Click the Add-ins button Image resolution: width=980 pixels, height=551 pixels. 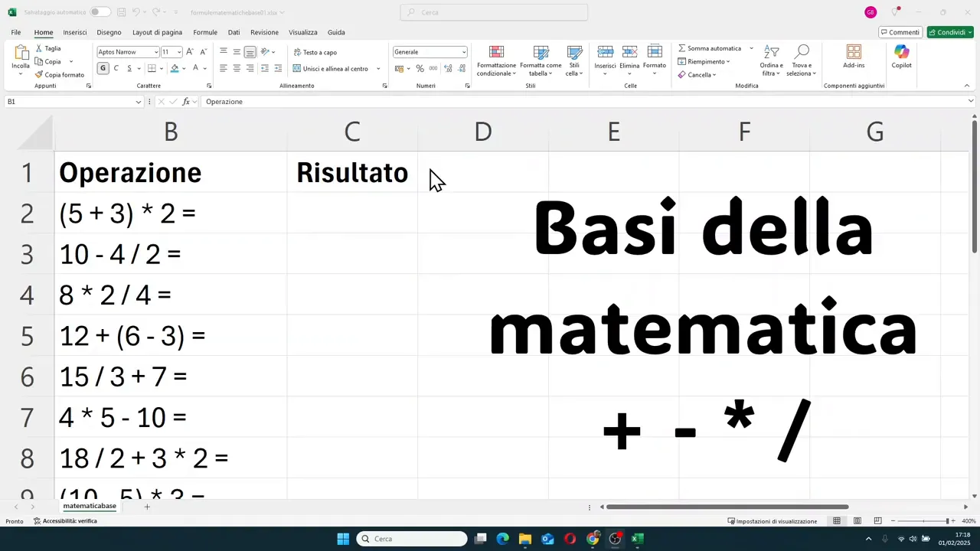pyautogui.click(x=854, y=57)
